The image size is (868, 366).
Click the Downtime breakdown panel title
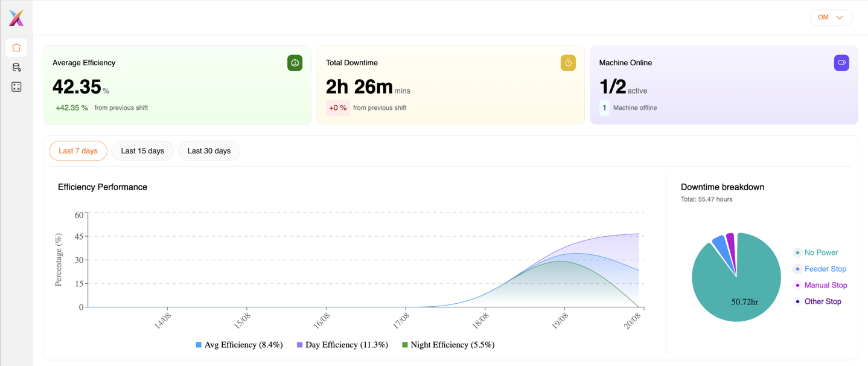click(x=723, y=187)
